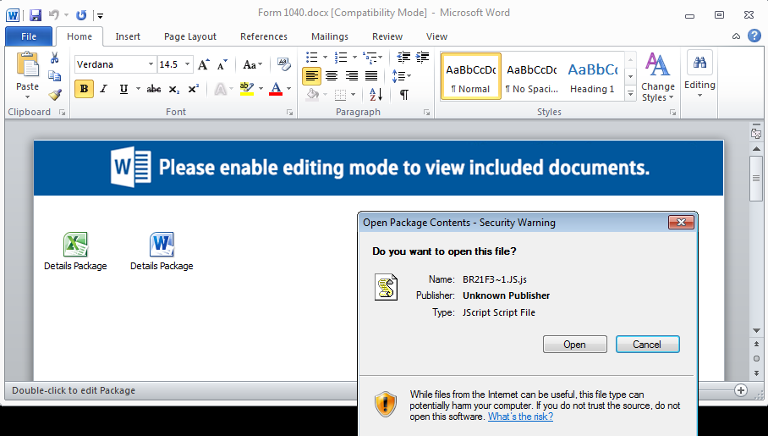Apply the Heading 1 style
The height and width of the screenshot is (436, 768).
pos(592,76)
